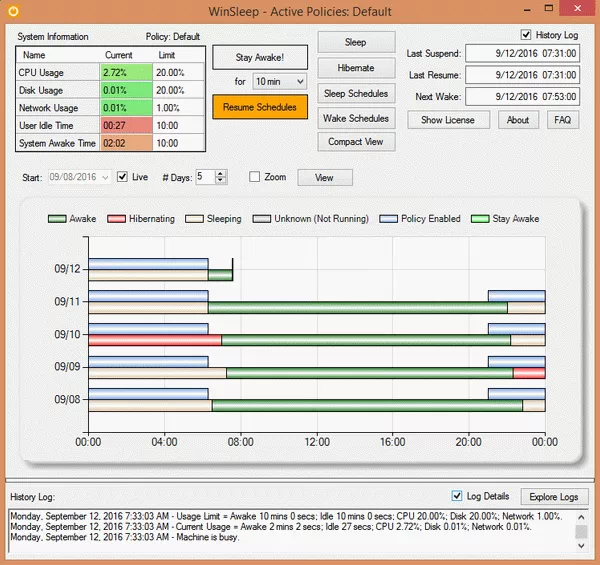Image resolution: width=600 pixels, height=565 pixels.
Task: Open the Explore Logs button
Action: pos(554,496)
